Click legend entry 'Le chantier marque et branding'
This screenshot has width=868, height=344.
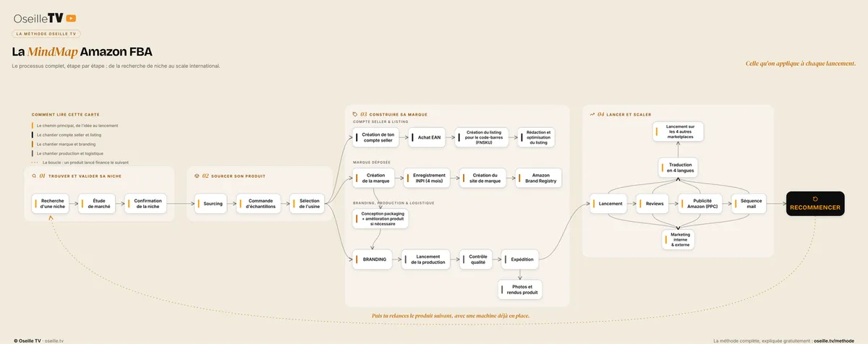(x=66, y=144)
